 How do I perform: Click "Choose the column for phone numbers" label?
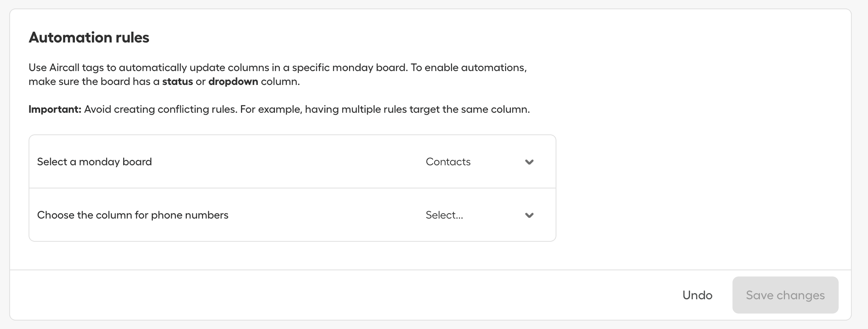(x=132, y=215)
